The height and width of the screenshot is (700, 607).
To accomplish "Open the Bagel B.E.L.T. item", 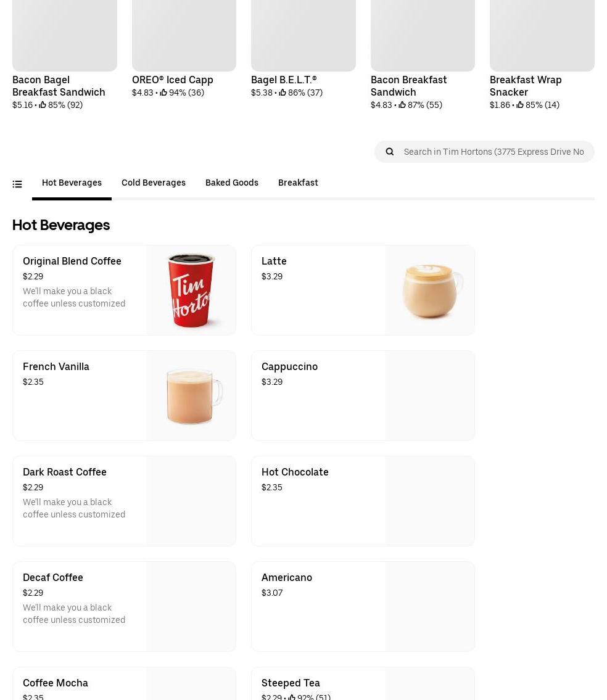I will click(x=284, y=80).
